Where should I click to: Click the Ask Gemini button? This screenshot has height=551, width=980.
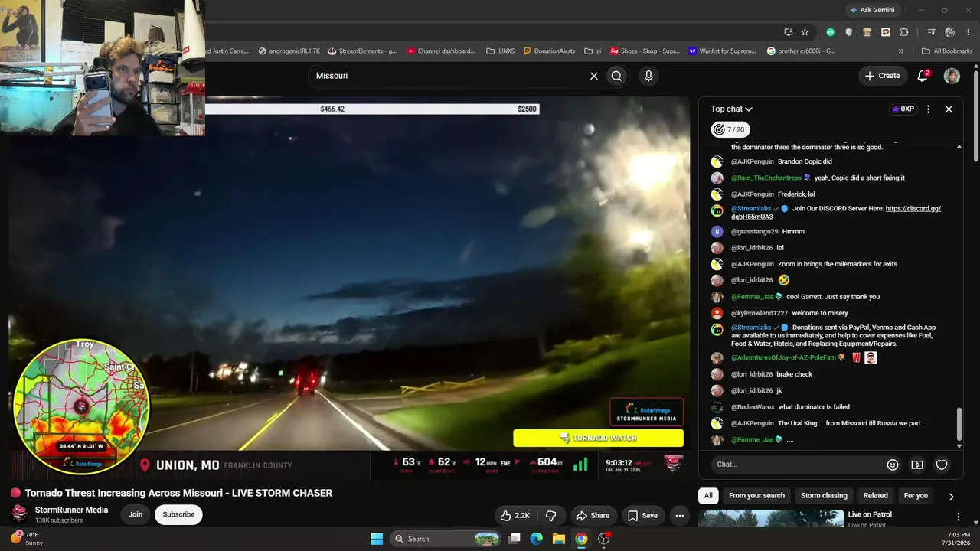872,10
